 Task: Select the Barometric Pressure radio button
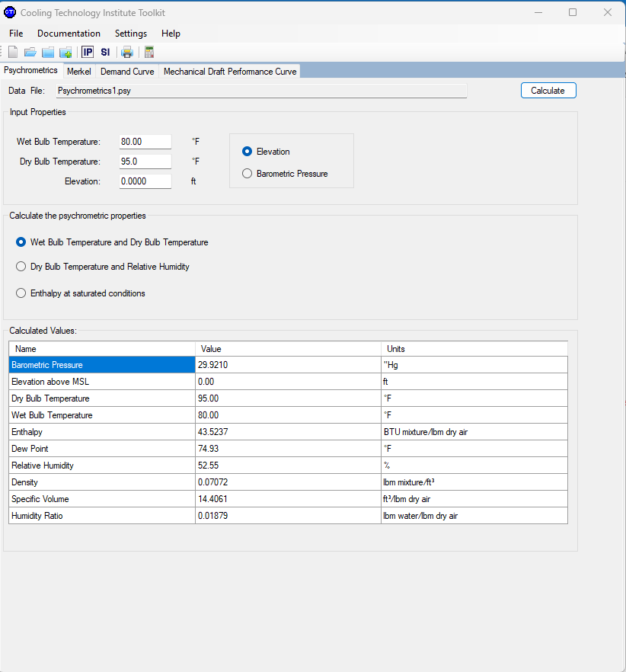click(247, 174)
